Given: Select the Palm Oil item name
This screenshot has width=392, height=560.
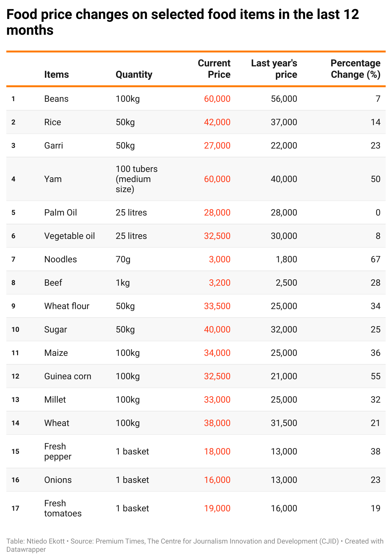Looking at the screenshot, I should 60,213.
